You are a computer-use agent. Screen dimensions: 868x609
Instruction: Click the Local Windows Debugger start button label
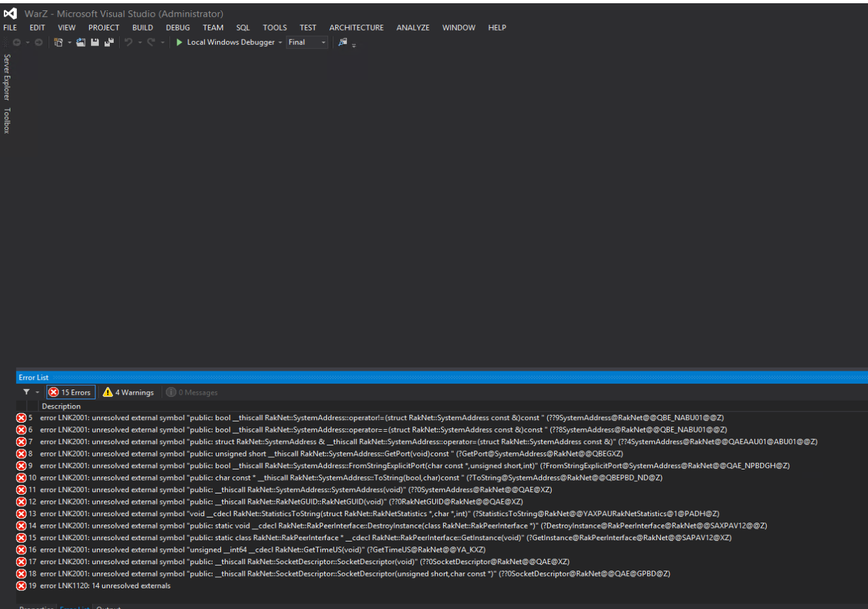(231, 42)
